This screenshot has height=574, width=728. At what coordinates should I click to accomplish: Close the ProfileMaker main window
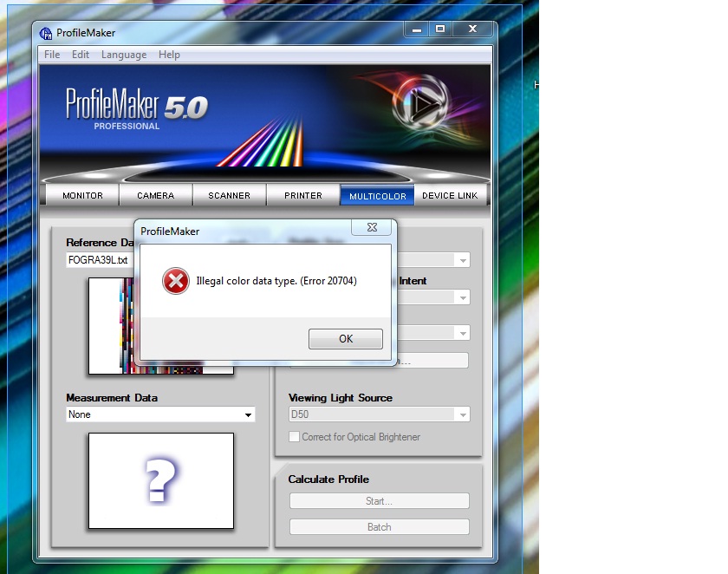[x=472, y=29]
